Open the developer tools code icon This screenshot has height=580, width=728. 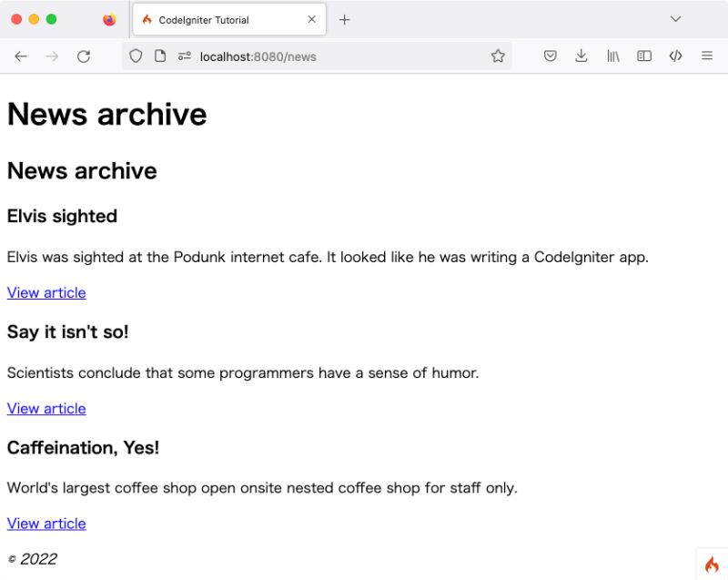pyautogui.click(x=675, y=56)
